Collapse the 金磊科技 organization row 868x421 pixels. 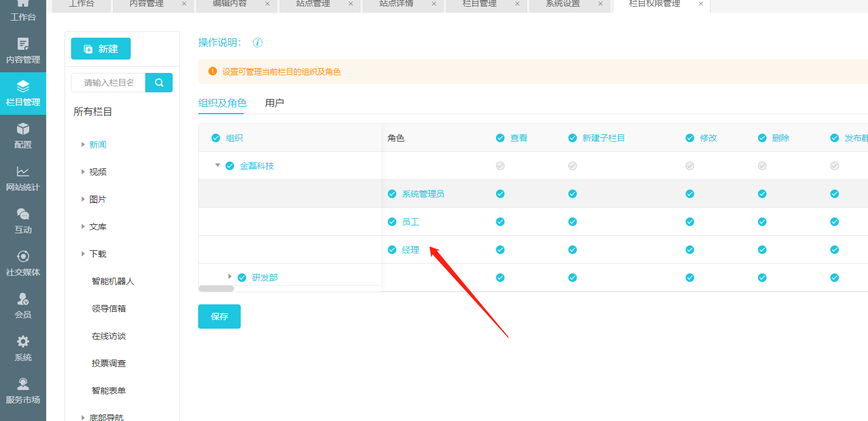218,165
